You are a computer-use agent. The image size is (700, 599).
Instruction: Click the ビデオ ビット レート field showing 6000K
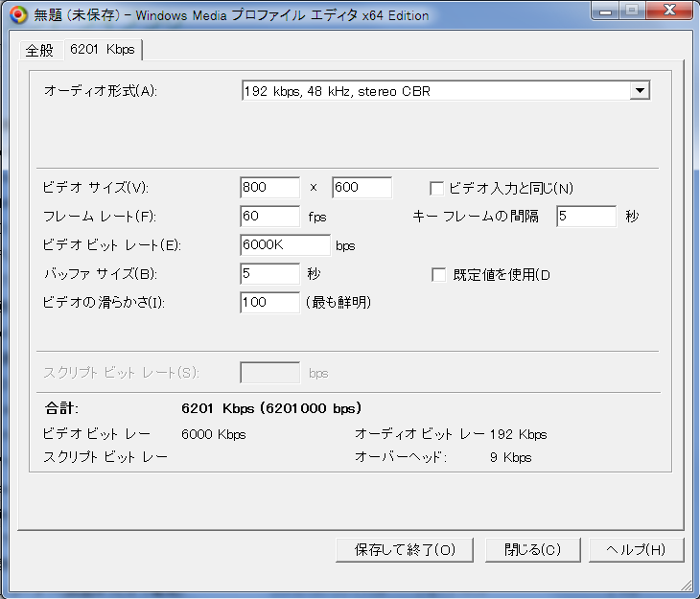click(x=285, y=245)
